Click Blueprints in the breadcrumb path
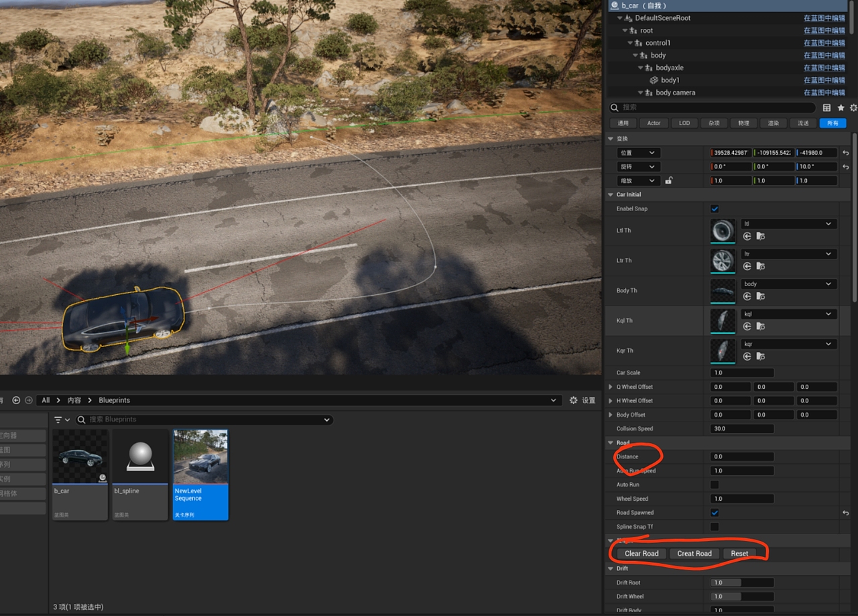 coord(114,400)
